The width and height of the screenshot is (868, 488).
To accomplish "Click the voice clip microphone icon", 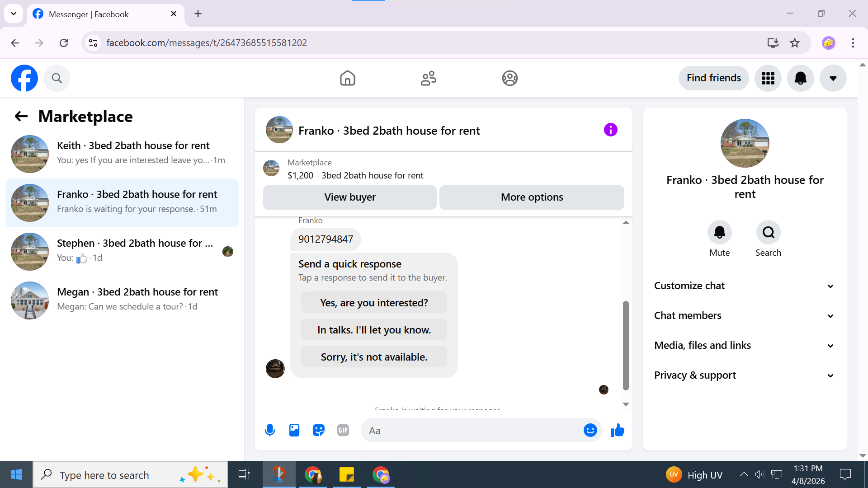I will (270, 430).
